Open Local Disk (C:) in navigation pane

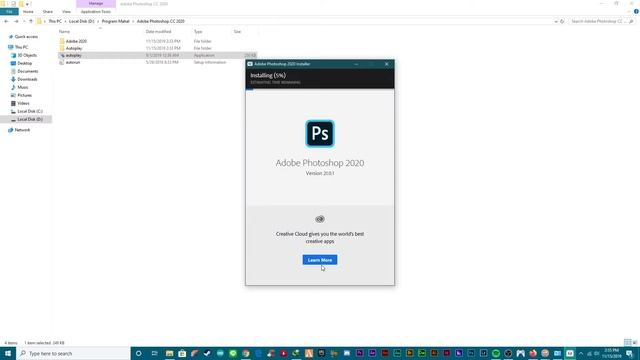[x=30, y=111]
